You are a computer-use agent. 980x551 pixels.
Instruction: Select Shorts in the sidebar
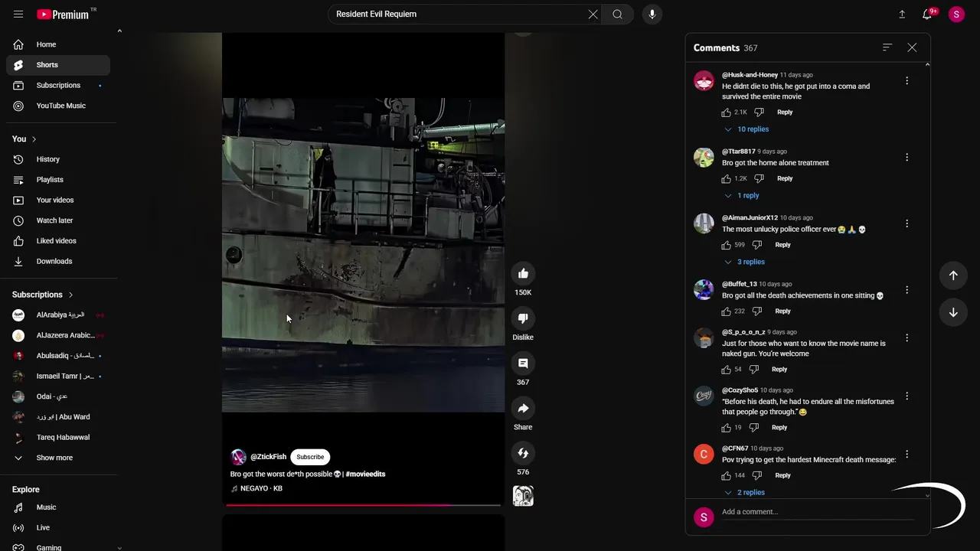58,65
